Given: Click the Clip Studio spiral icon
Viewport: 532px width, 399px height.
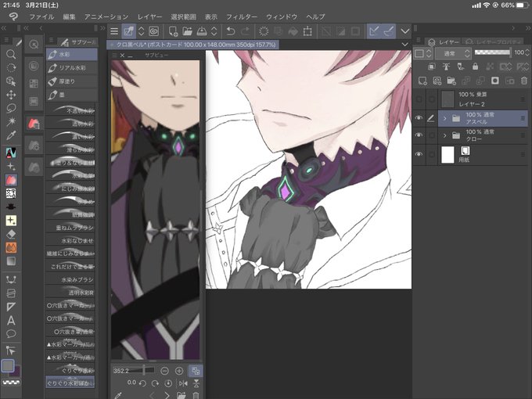Looking at the screenshot, I should click(x=153, y=31).
